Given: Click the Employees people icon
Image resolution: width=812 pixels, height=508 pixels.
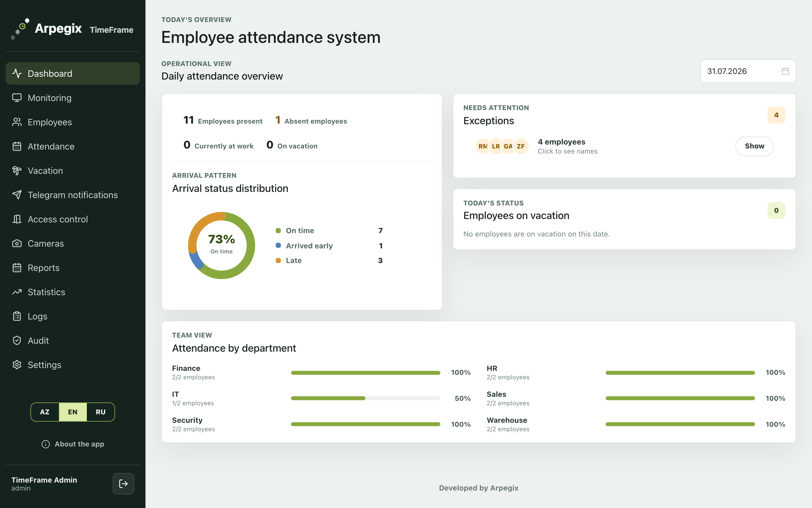Looking at the screenshot, I should (x=17, y=122).
